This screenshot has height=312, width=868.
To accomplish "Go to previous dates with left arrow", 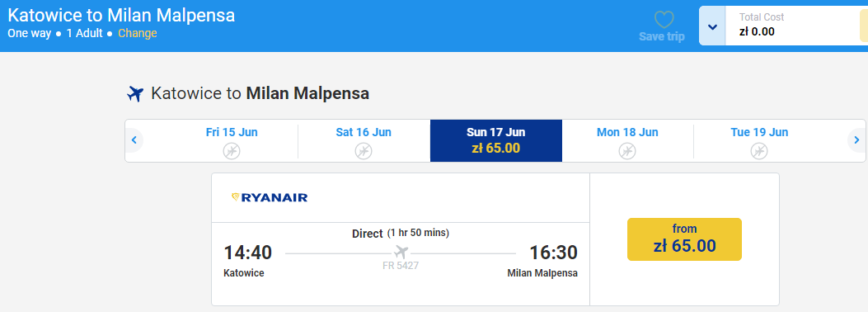I will [x=134, y=140].
